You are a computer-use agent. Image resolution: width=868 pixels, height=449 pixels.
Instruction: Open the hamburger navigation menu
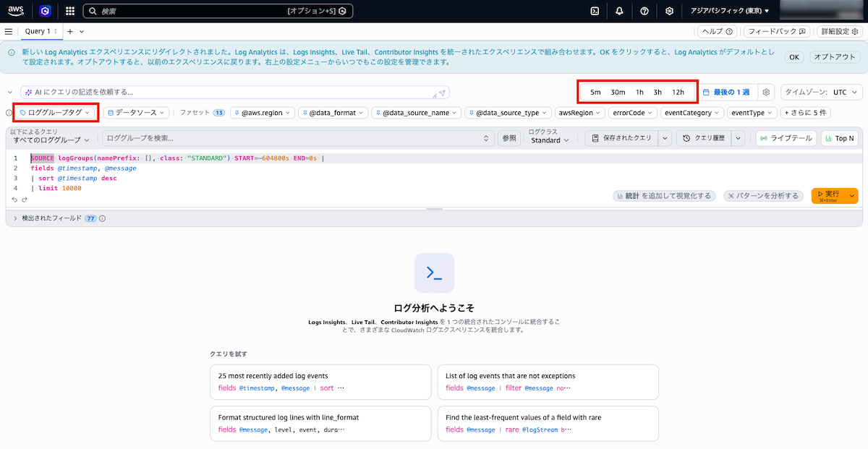click(9, 32)
